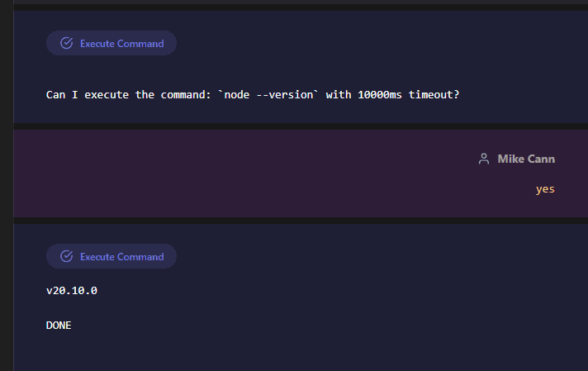Viewport: 588px width, 371px height.
Task: Click the v20.10.0 version output line
Action: [x=72, y=291]
